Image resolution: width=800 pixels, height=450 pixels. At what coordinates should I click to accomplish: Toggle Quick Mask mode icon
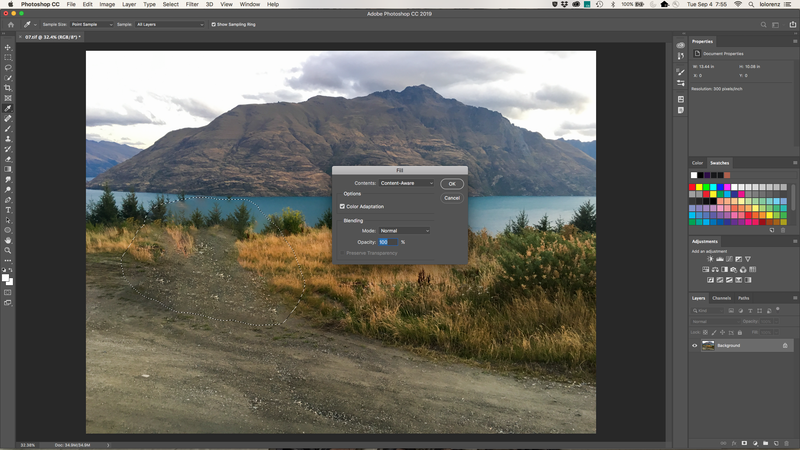point(8,292)
